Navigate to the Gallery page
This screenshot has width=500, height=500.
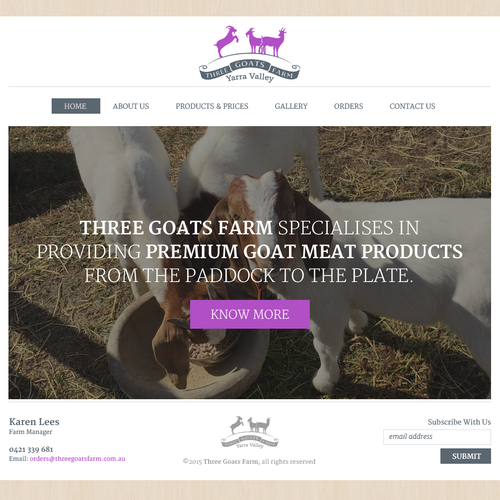coord(291,106)
